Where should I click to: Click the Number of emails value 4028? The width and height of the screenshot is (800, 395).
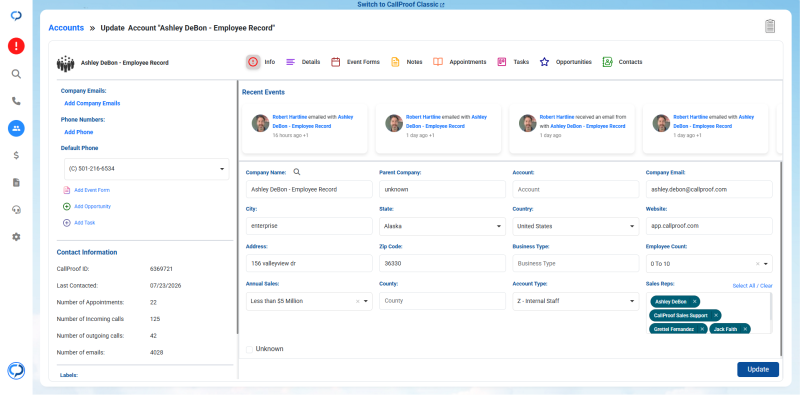click(x=156, y=353)
